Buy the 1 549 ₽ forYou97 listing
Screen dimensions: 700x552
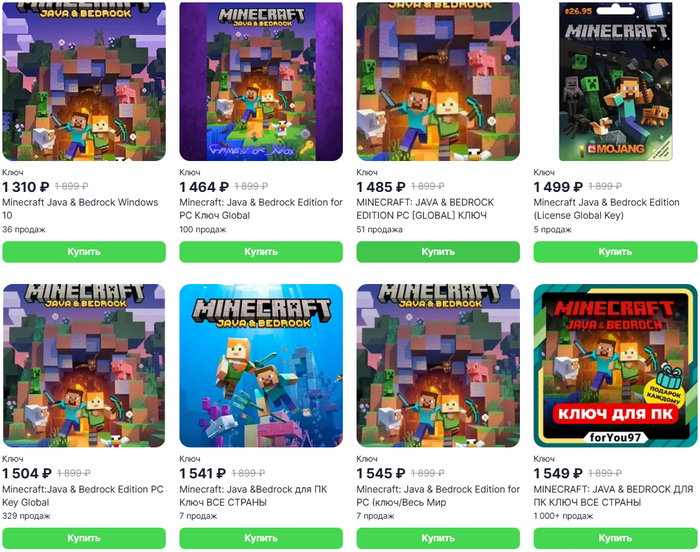[615, 538]
